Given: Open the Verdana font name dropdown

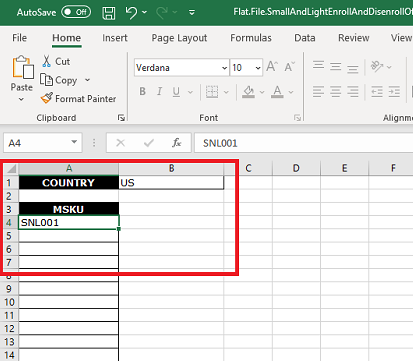Looking at the screenshot, I should point(224,68).
